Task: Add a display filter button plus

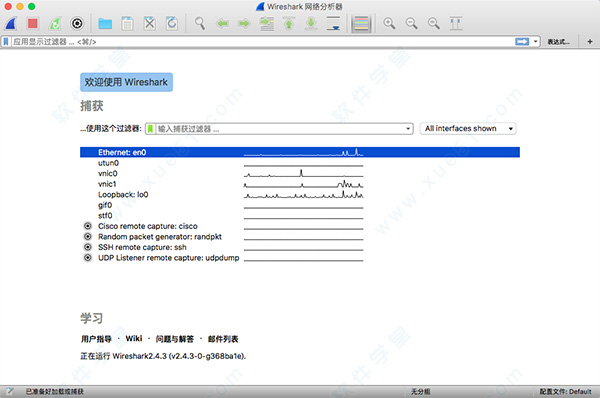Action: pos(590,42)
